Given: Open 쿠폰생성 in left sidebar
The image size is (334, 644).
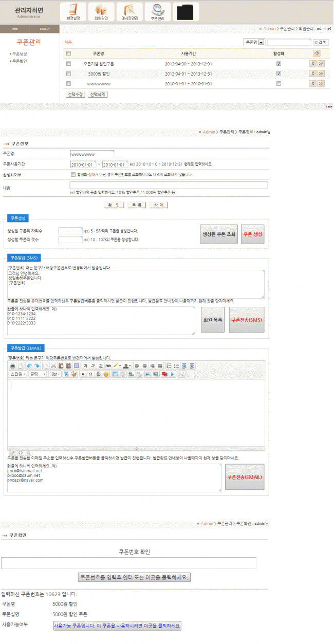Looking at the screenshot, I should point(20,53).
